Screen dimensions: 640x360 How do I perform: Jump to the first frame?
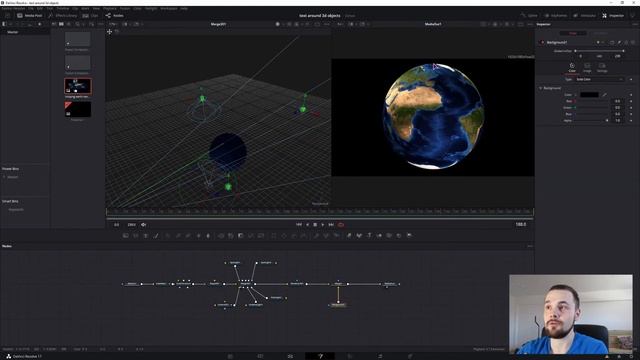(x=298, y=224)
